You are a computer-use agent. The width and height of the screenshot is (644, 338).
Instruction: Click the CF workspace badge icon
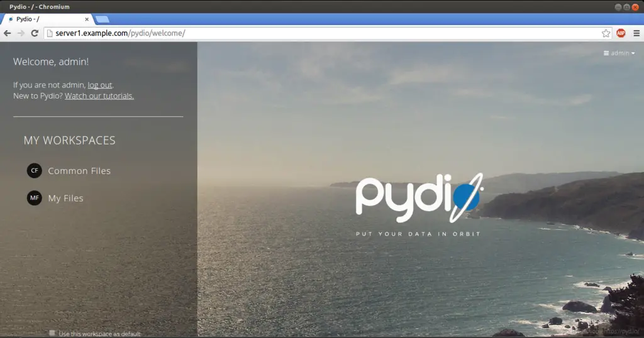pyautogui.click(x=35, y=171)
